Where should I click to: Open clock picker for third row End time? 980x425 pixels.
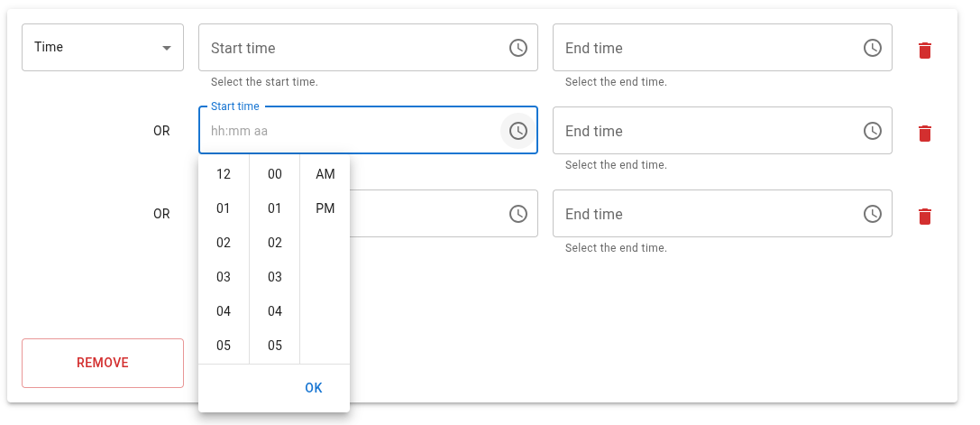[x=873, y=214]
